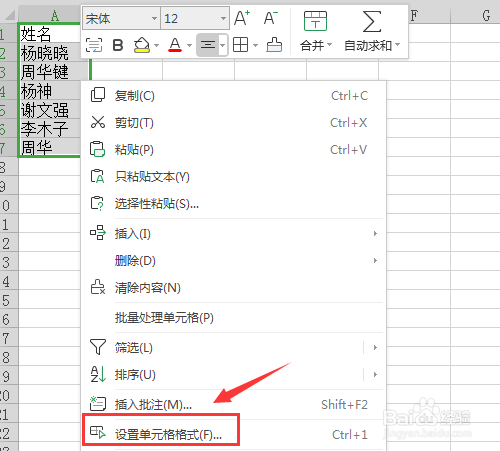Select cell containing 姓名
The width and height of the screenshot is (500, 451).
[x=49, y=33]
